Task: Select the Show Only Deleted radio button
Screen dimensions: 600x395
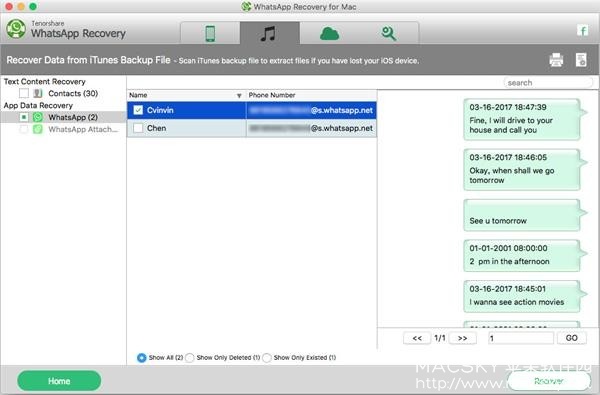Action: (x=190, y=358)
